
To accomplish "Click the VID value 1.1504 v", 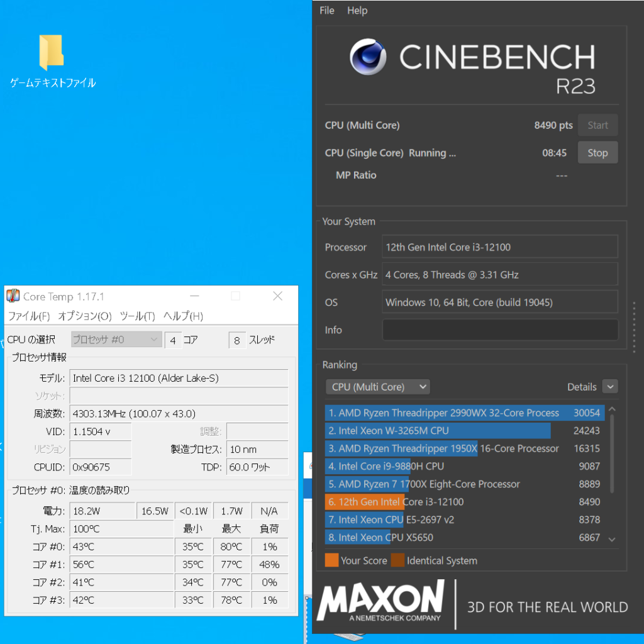I will click(x=101, y=431).
